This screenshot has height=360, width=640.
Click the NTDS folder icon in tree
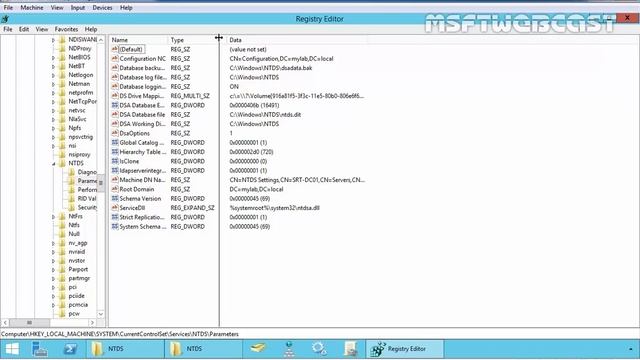pos(62,163)
